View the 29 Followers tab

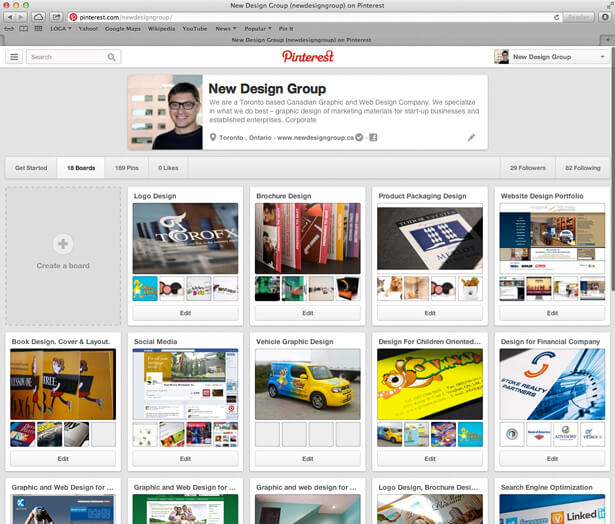528,168
